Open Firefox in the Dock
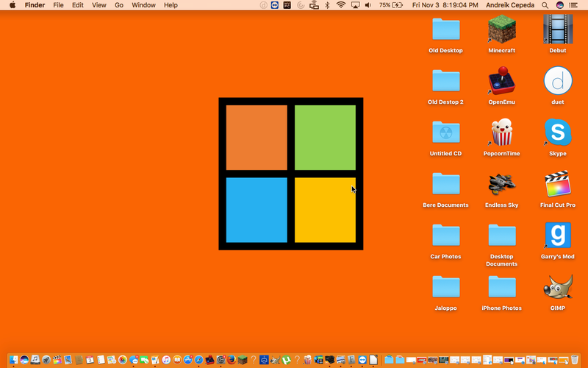588x368 pixels. click(232, 360)
